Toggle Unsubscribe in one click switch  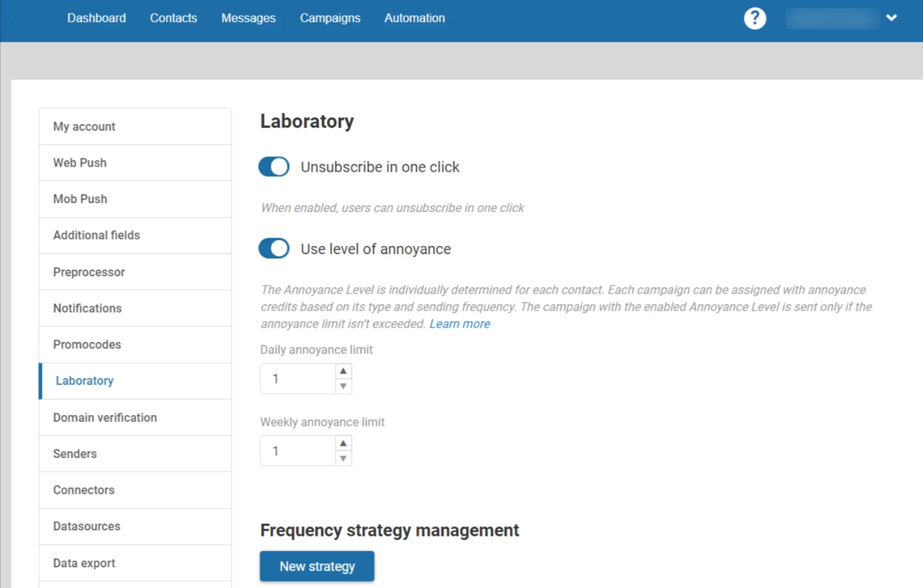point(274,167)
